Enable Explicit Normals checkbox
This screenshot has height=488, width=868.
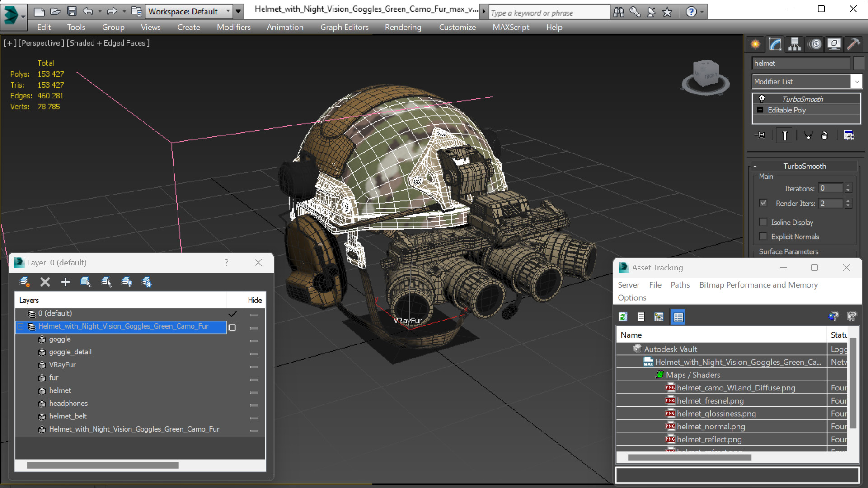click(x=763, y=236)
